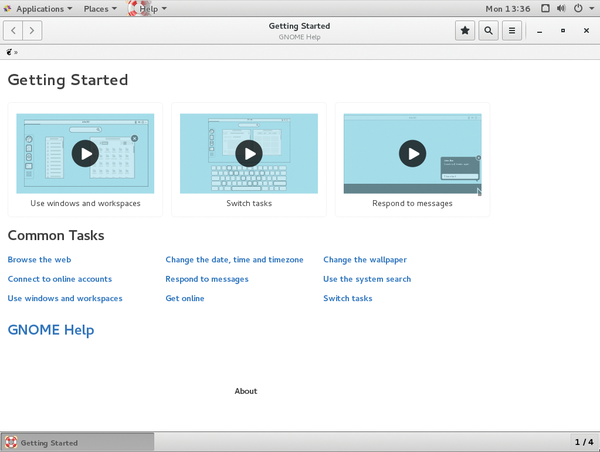Play the Switch tasks video
This screenshot has height=452, width=600.
coord(249,153)
